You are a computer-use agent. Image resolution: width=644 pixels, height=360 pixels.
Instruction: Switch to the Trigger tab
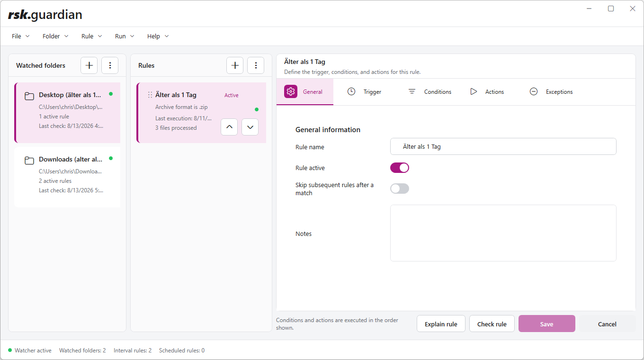pos(364,91)
